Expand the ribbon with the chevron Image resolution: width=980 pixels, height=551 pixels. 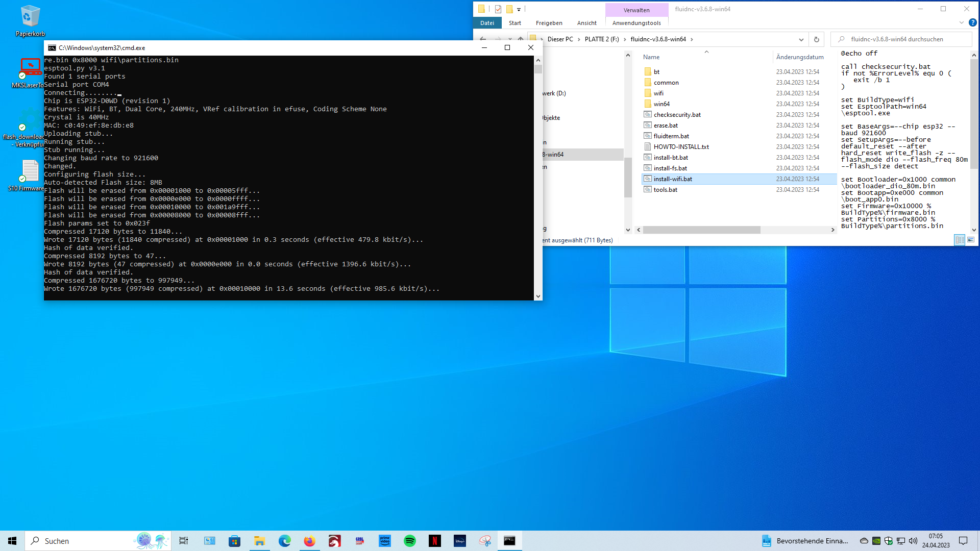point(962,22)
